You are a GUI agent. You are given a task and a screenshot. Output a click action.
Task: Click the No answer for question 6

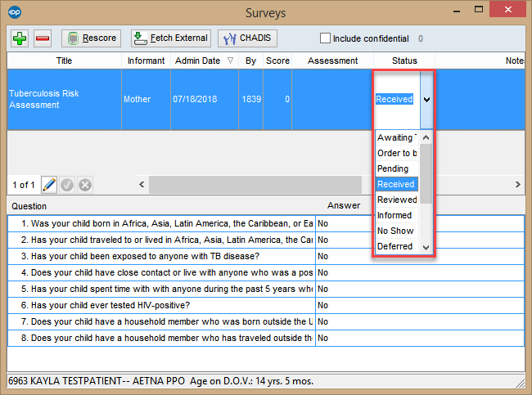pyautogui.click(x=322, y=305)
